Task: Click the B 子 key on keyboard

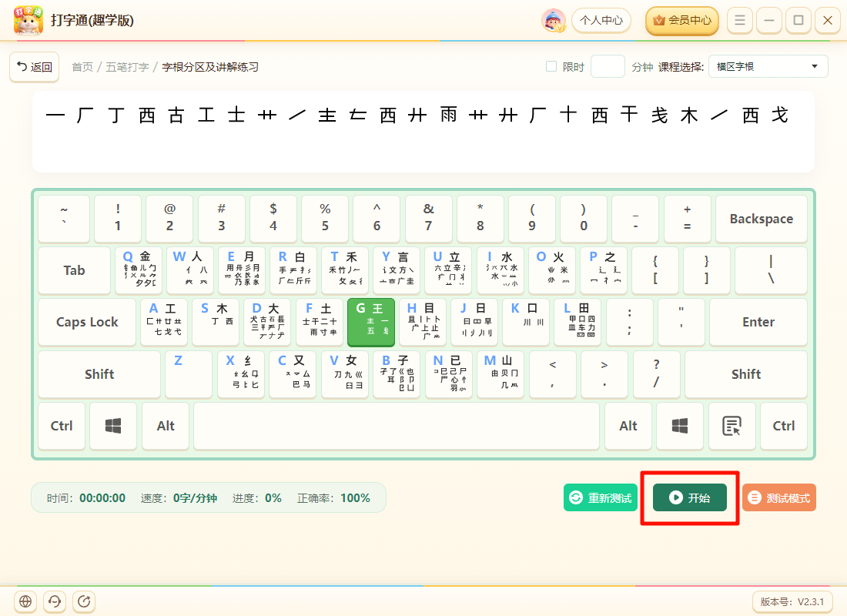Action: [397, 374]
